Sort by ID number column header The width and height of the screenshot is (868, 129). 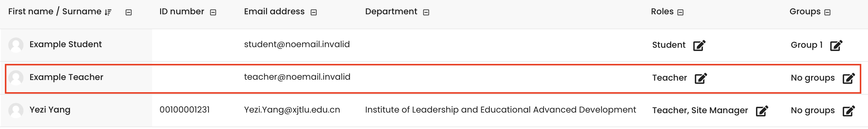click(182, 12)
